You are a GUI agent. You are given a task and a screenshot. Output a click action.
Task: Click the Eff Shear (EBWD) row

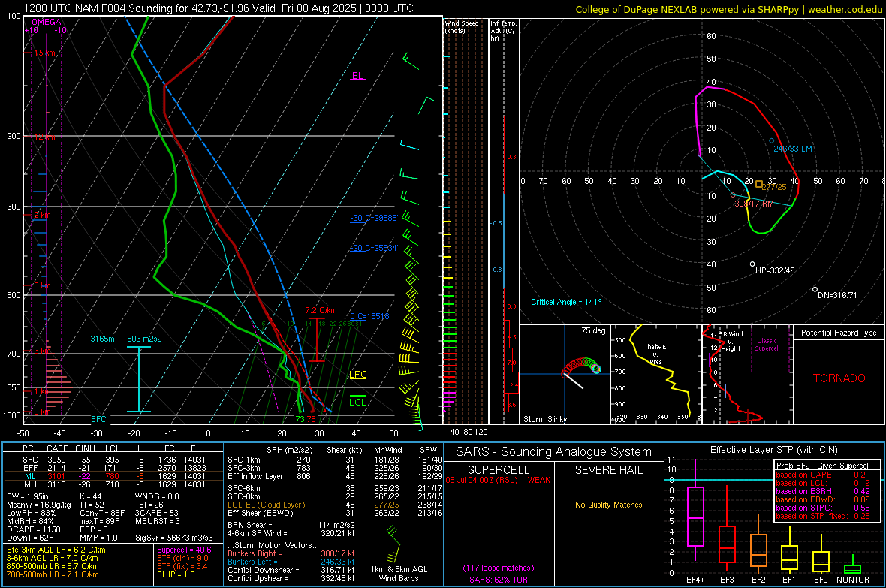tap(335, 513)
